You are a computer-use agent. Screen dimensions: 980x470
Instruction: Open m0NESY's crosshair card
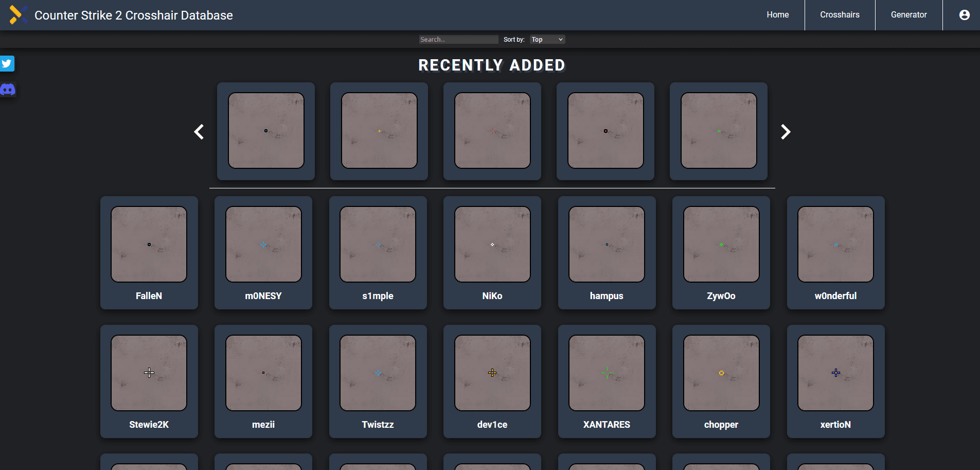[x=263, y=253]
